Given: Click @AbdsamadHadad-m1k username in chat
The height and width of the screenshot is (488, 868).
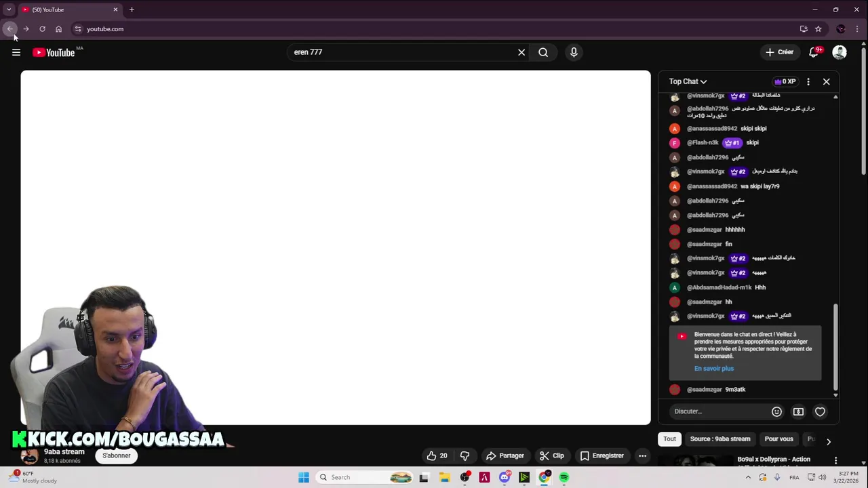Looking at the screenshot, I should [719, 287].
